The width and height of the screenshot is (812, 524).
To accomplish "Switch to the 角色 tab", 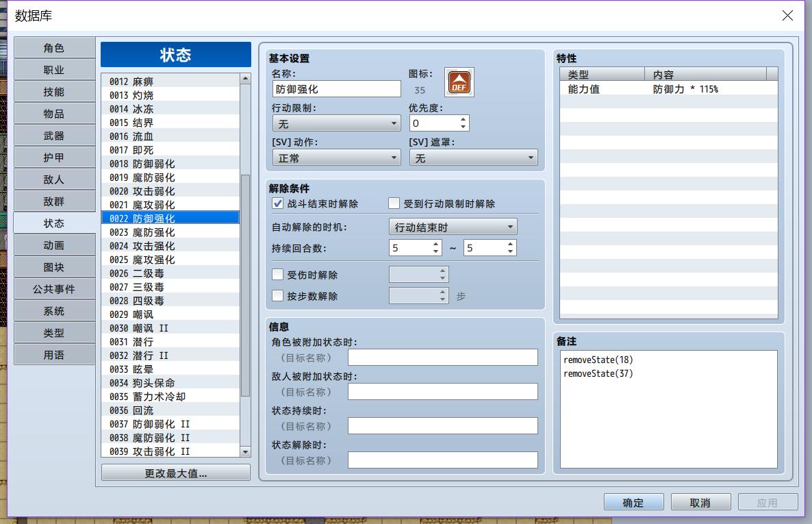I will pyautogui.click(x=54, y=48).
